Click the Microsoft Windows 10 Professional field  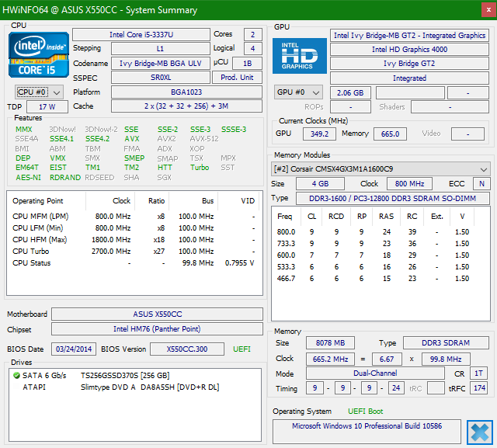coord(367,431)
